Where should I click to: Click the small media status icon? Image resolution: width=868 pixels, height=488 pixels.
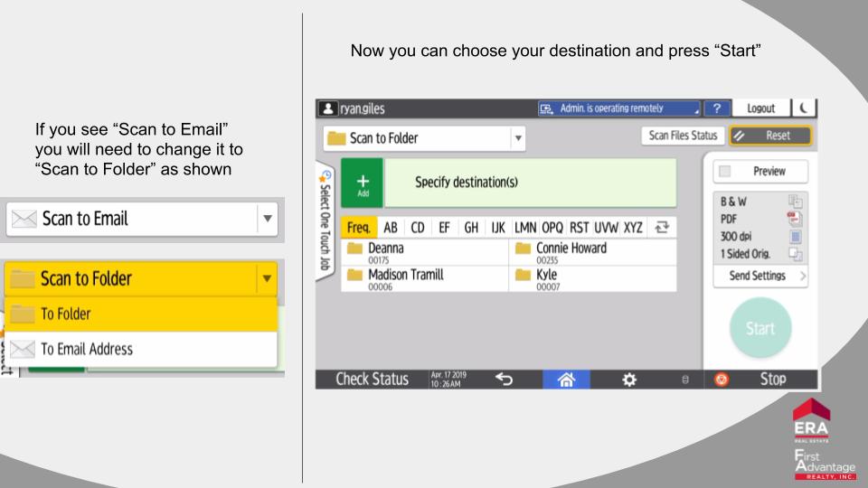[x=685, y=380]
